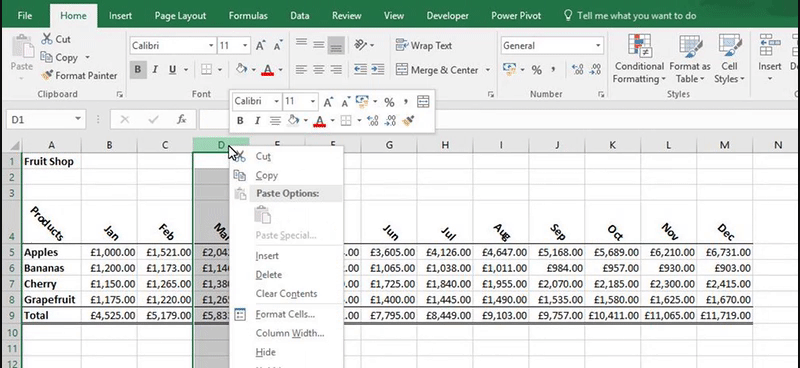Screen dimensions: 800x368
Task: Increase decimal places in ribbon
Action: 578,70
